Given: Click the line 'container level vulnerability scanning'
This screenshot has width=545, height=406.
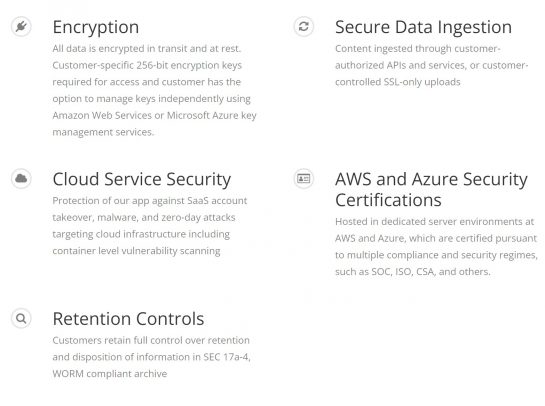Looking at the screenshot, I should pyautogui.click(x=137, y=251).
